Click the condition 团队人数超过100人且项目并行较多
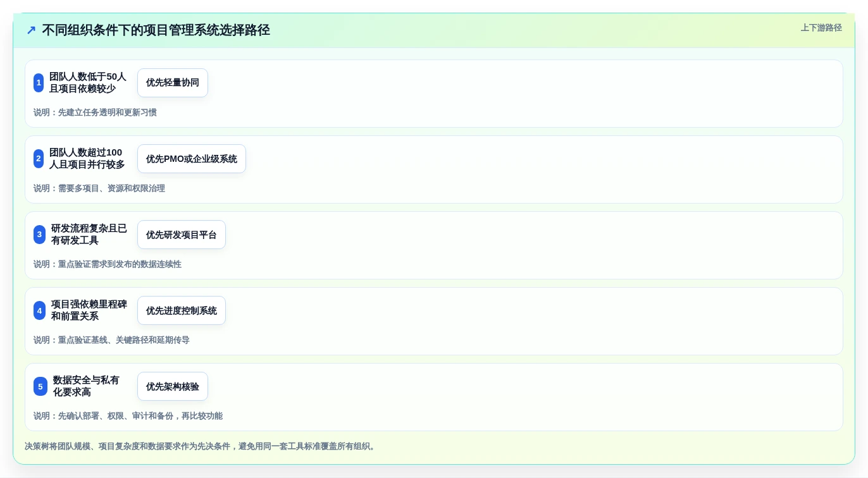The width and height of the screenshot is (868, 478). (87, 159)
